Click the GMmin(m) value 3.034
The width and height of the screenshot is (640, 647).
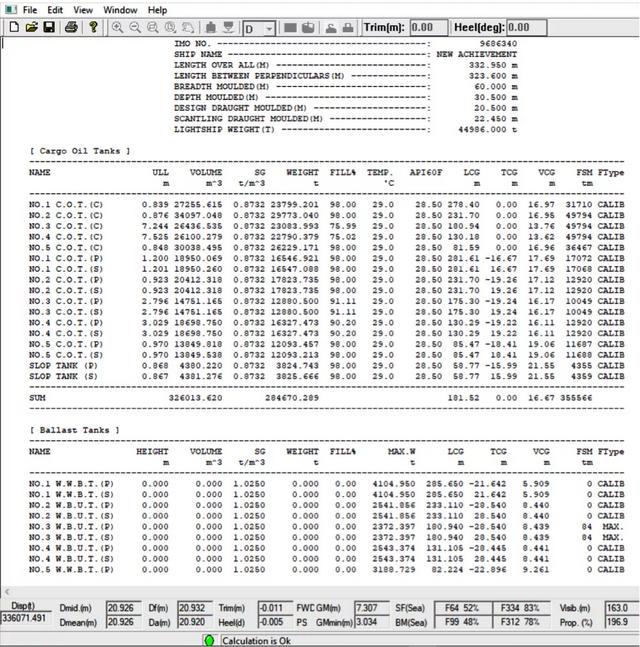(x=372, y=621)
